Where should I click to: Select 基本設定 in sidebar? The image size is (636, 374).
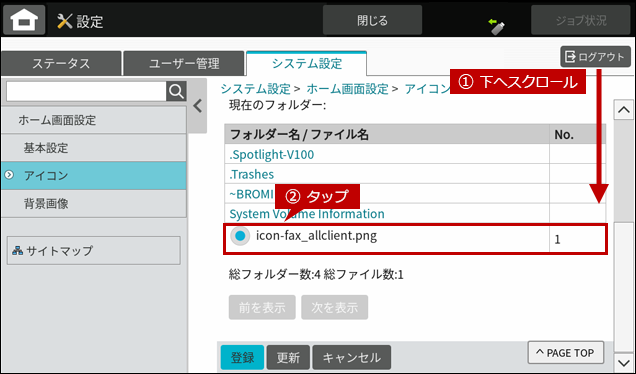point(94,148)
